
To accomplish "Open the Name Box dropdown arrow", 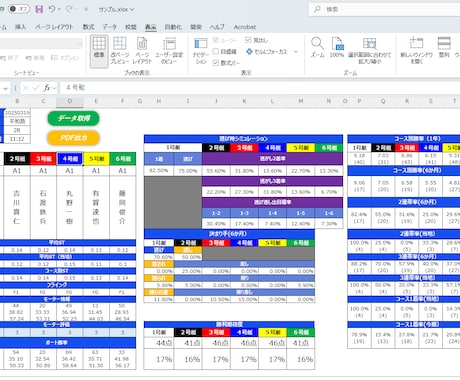I will coord(5,88).
